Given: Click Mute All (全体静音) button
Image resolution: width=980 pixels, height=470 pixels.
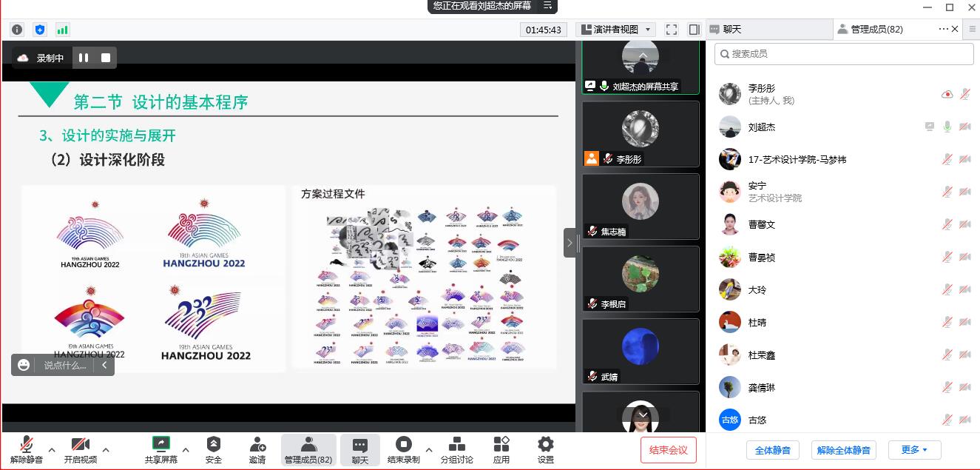Looking at the screenshot, I should pyautogui.click(x=772, y=449).
